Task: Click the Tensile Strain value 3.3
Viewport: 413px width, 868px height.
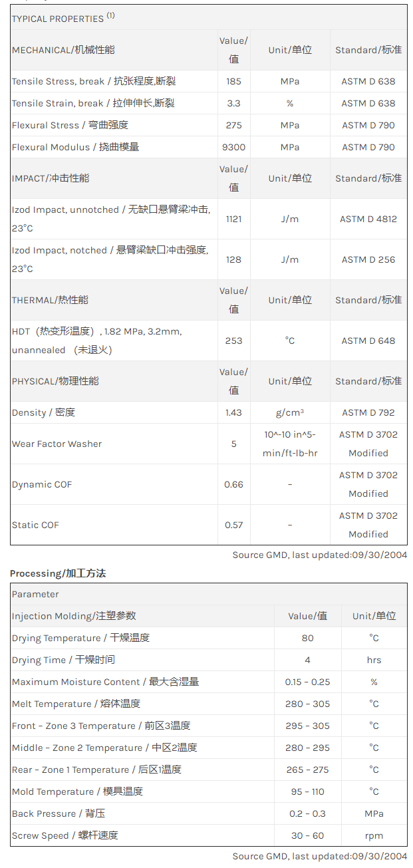Action: pos(233,103)
